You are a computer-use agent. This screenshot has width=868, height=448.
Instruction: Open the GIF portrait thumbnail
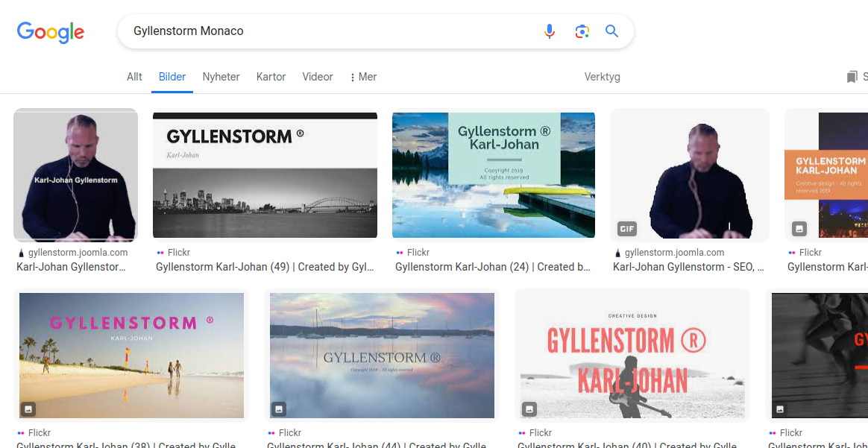click(690, 175)
